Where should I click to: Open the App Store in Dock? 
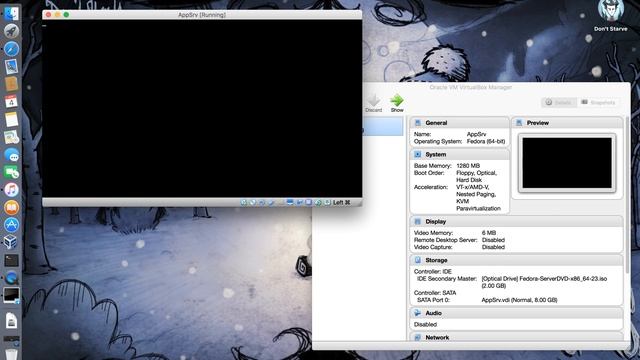tap(11, 225)
